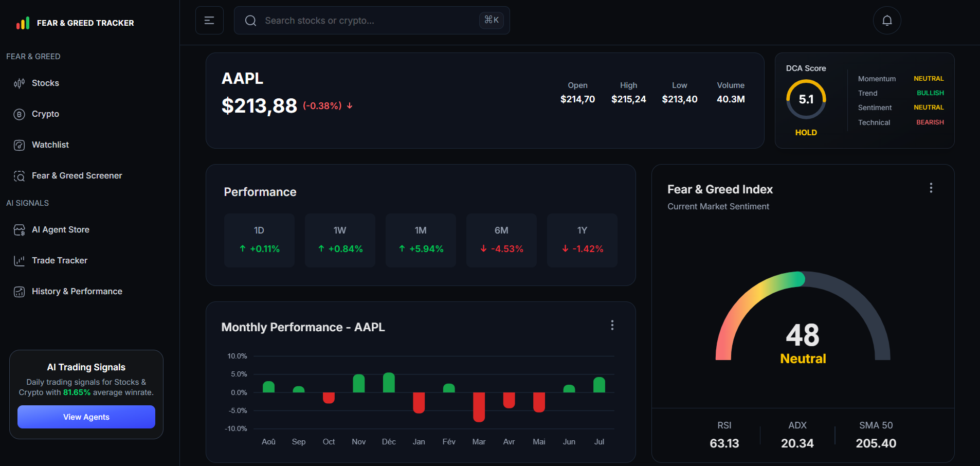Click the View Agents button
The height and width of the screenshot is (466, 980).
click(86, 417)
